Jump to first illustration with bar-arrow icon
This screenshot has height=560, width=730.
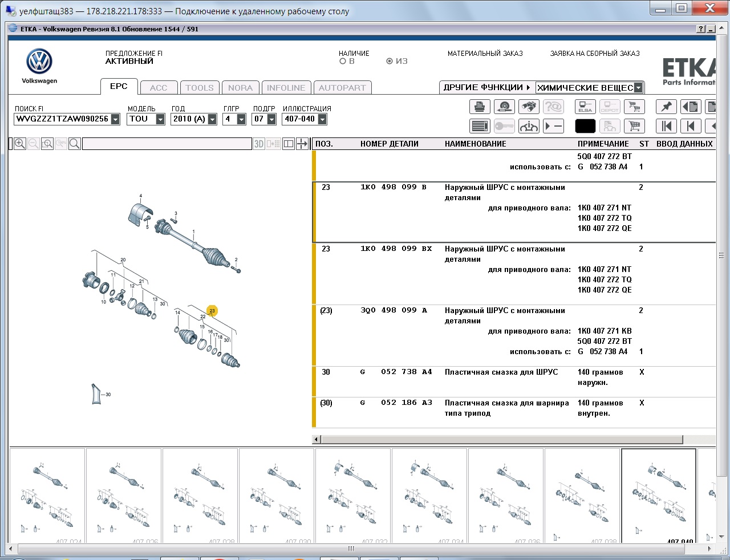tap(666, 126)
